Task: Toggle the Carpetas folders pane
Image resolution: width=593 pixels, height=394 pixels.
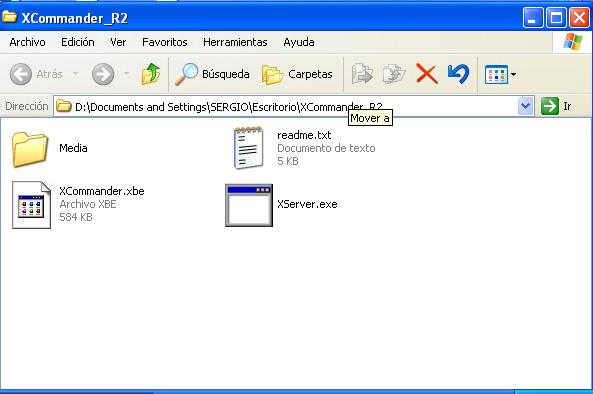Action: 297,74
